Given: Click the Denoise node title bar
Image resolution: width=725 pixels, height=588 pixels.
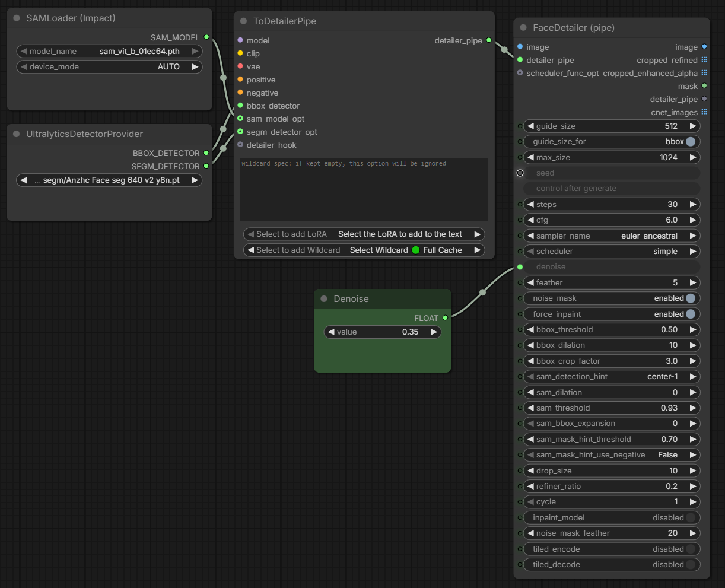Looking at the screenshot, I should point(351,299).
